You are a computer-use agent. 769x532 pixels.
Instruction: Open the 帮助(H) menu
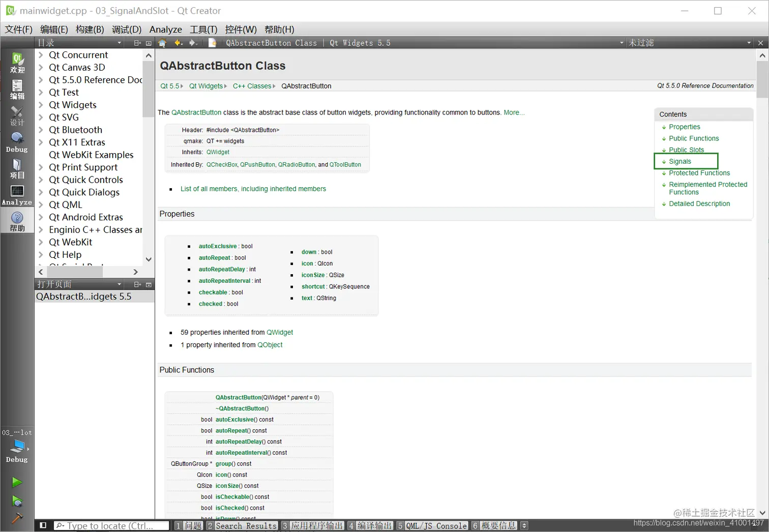click(279, 29)
